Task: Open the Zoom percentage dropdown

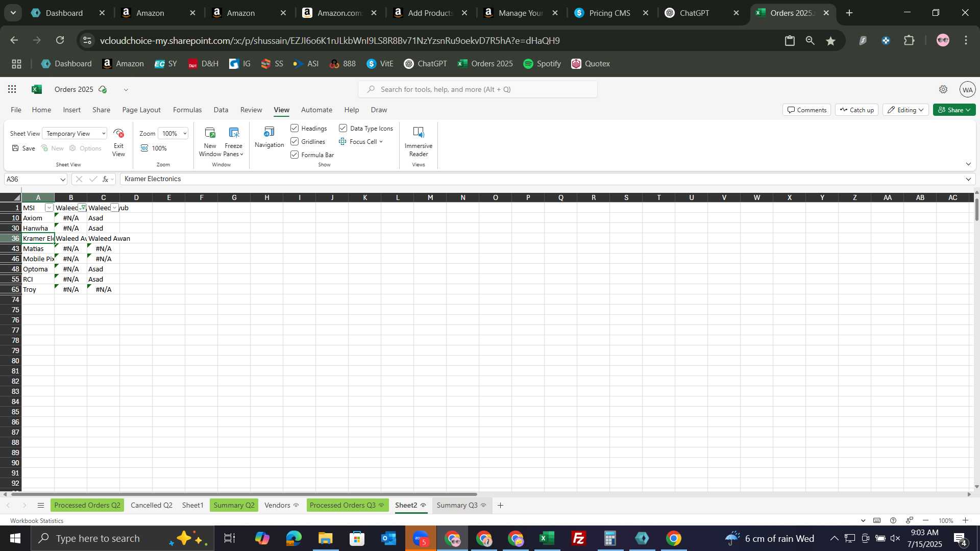Action: [173, 134]
